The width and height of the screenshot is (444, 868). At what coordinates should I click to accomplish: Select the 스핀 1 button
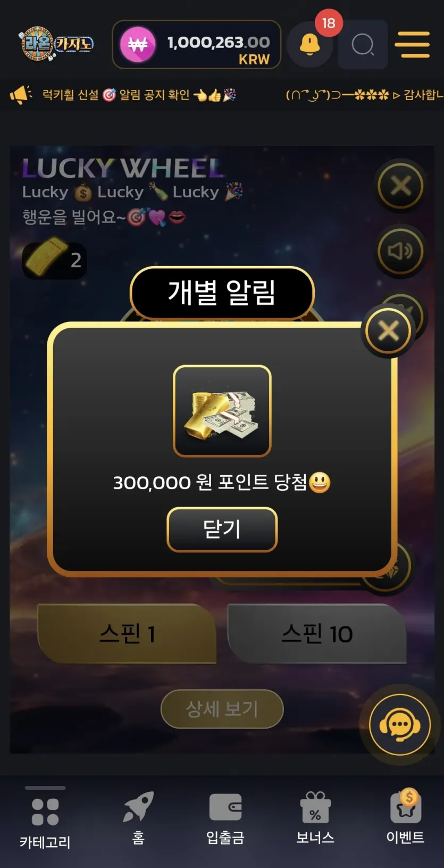coord(127,634)
